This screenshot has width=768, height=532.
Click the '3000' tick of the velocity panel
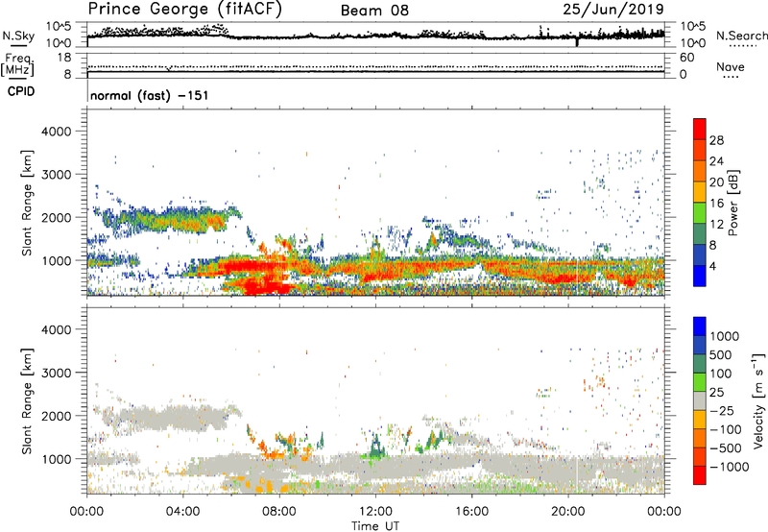pyautogui.click(x=57, y=373)
